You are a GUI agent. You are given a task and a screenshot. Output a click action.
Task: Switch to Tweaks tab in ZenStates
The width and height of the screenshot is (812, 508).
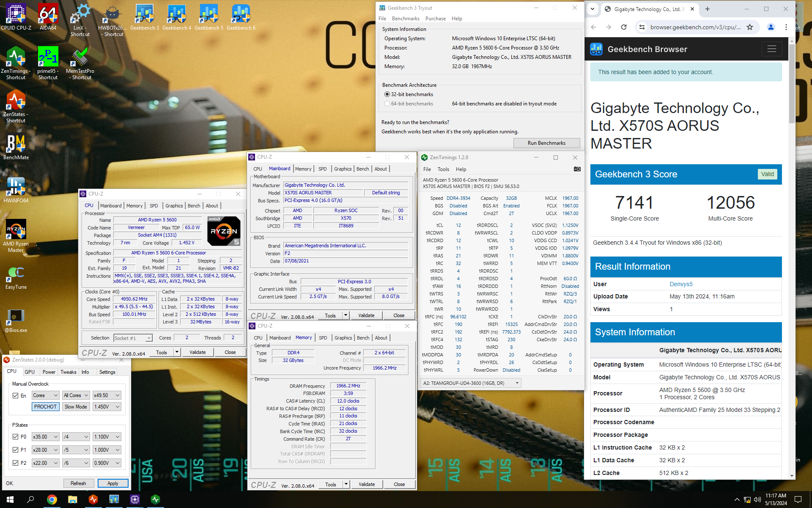point(68,372)
